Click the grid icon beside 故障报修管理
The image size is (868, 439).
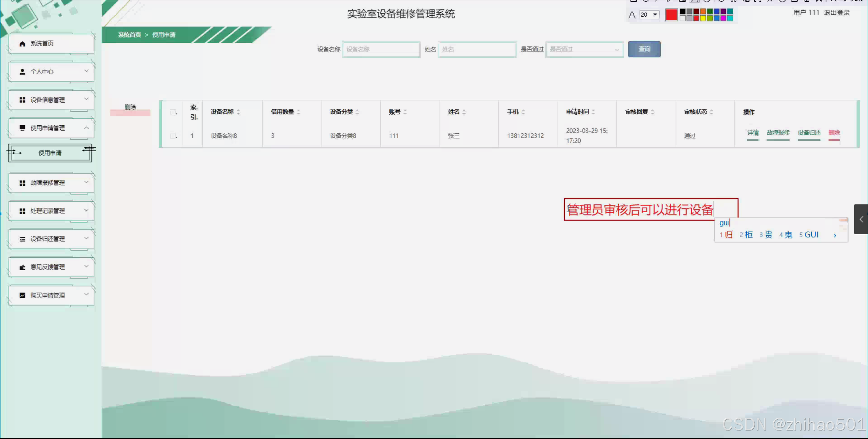(x=22, y=183)
